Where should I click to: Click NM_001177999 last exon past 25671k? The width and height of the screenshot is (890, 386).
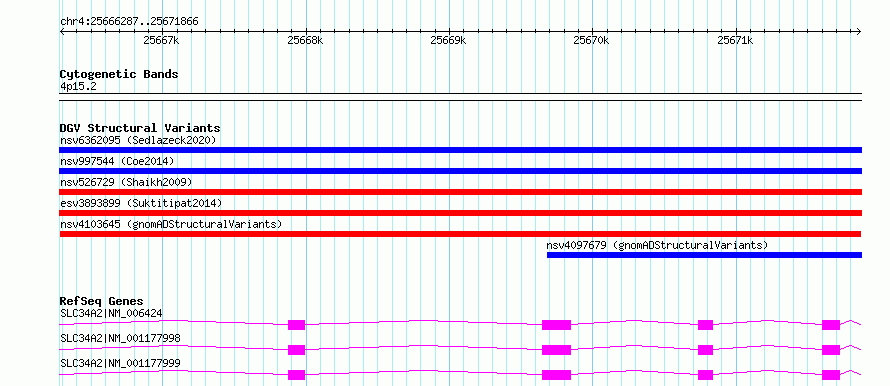831,375
